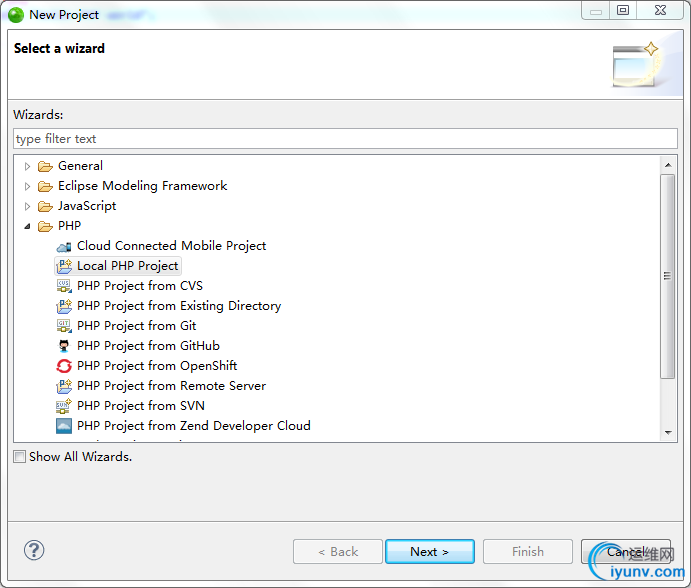Click the Git project icon
The width and height of the screenshot is (691, 588).
pyautogui.click(x=64, y=326)
